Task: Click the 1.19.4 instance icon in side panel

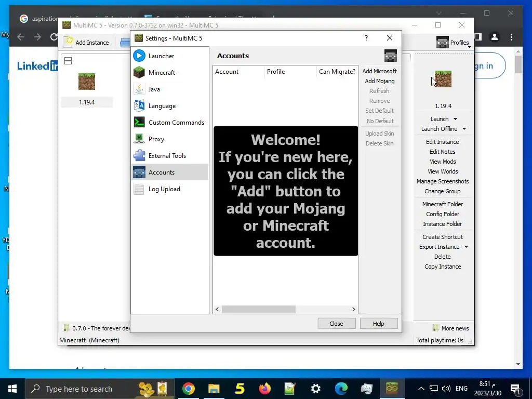Action: [443, 79]
